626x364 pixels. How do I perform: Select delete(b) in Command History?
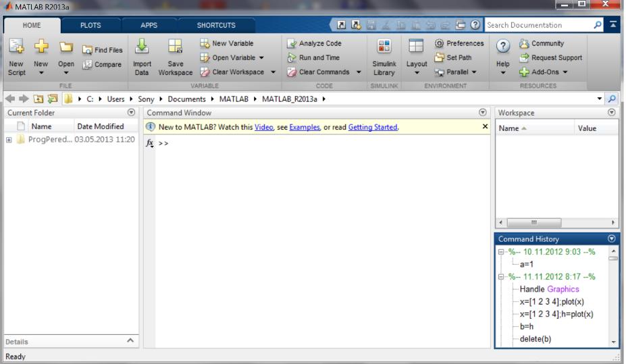(x=536, y=339)
